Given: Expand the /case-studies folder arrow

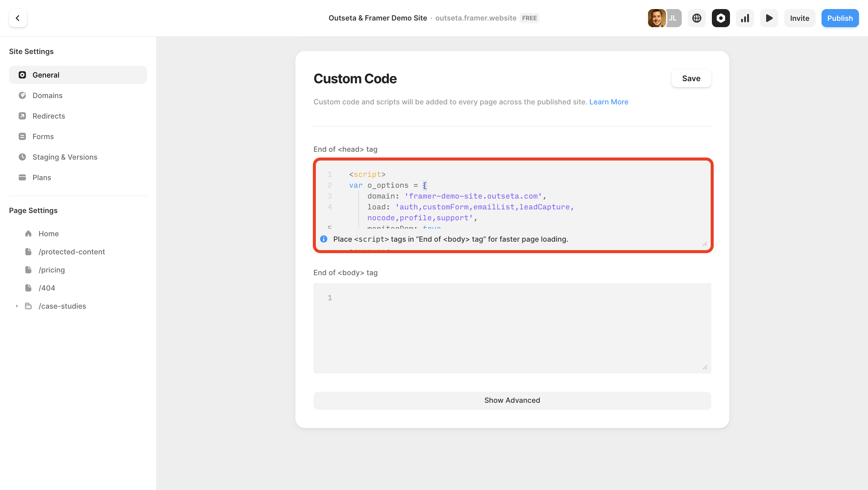Looking at the screenshot, I should tap(17, 306).
